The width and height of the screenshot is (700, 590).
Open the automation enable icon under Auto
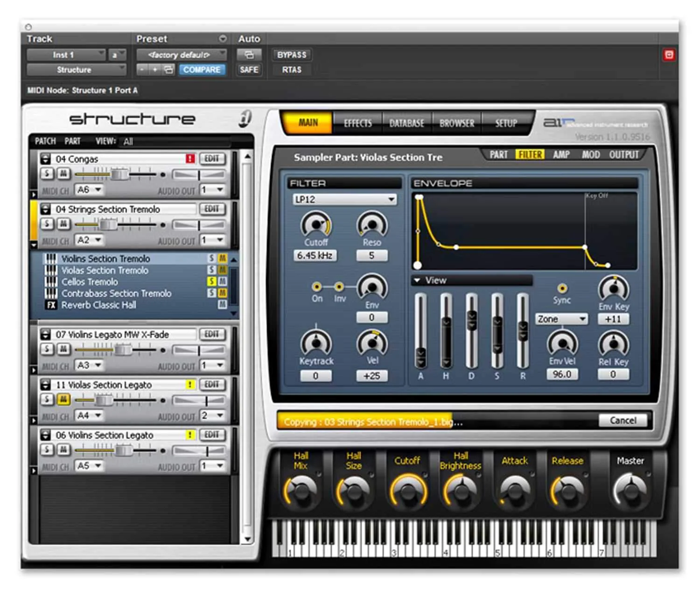point(249,55)
